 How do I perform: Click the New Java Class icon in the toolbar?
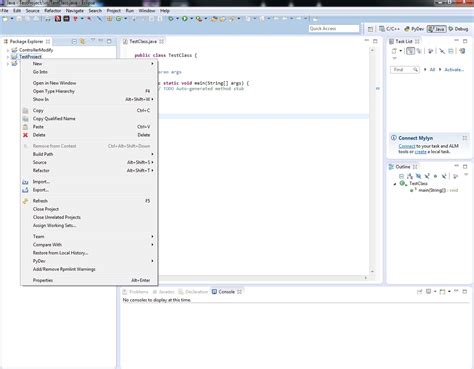pos(119,19)
